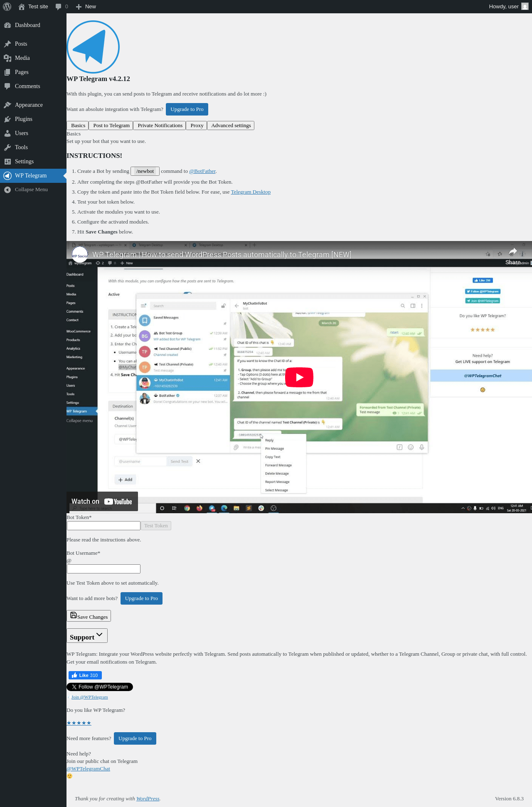Viewport: 532px width, 807px height.
Task: Open the Advanced settings tab
Action: (x=231, y=125)
